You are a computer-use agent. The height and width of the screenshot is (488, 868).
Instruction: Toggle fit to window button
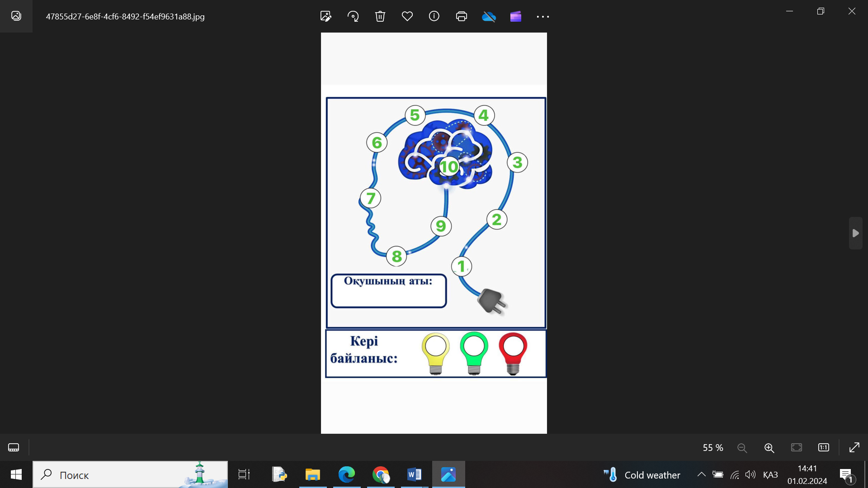point(796,447)
